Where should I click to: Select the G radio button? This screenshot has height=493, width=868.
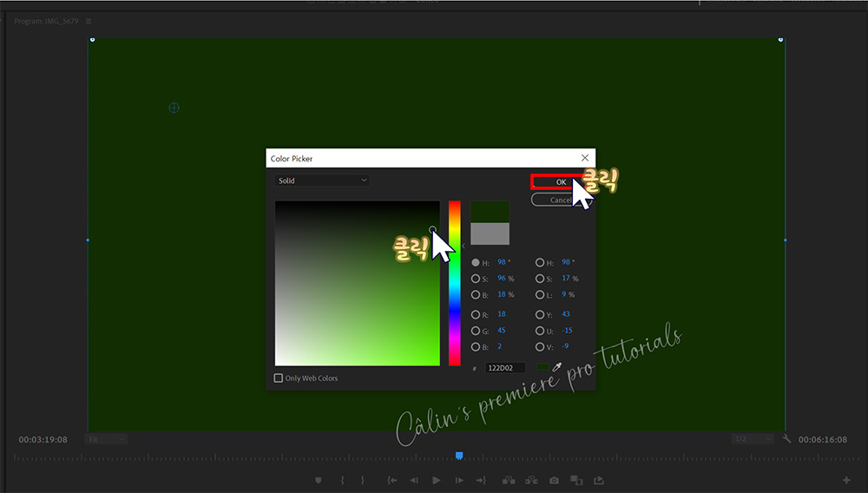coord(476,331)
